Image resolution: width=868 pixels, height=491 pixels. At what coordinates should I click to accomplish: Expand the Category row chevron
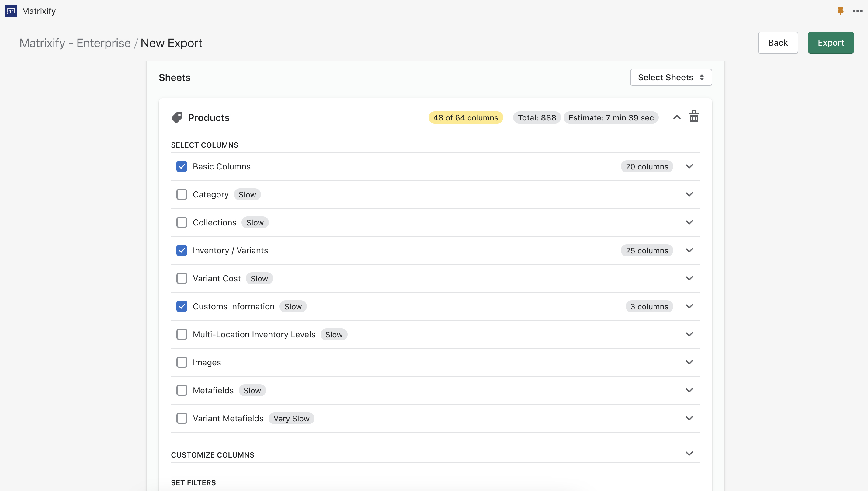point(689,195)
